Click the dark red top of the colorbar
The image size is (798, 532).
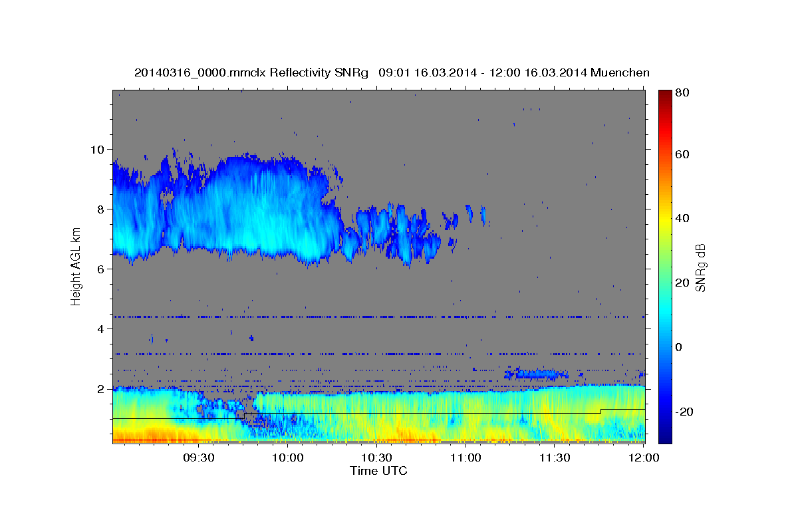point(665,94)
